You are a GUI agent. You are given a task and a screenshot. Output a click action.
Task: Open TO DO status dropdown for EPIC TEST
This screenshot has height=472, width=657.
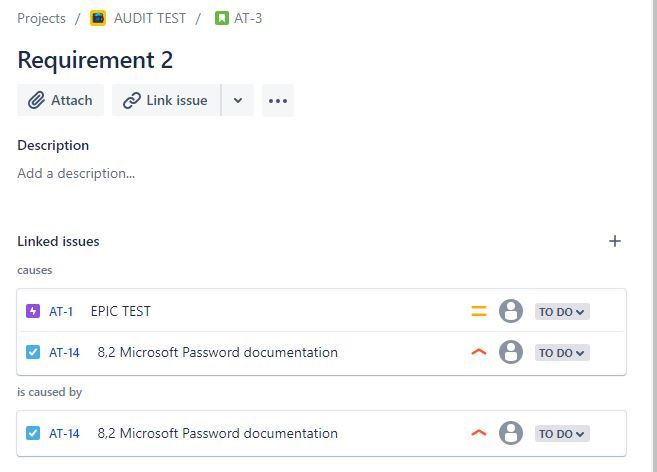tap(562, 311)
